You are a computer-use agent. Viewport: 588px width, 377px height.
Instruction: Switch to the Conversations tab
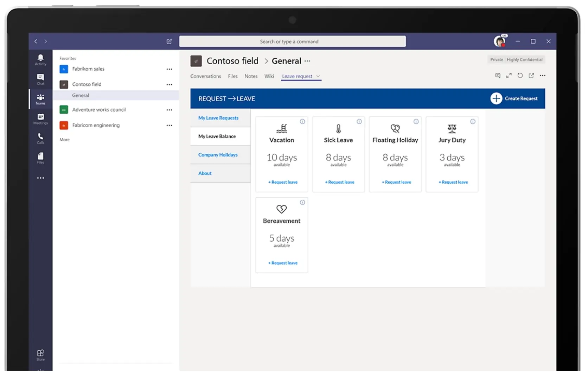(206, 76)
